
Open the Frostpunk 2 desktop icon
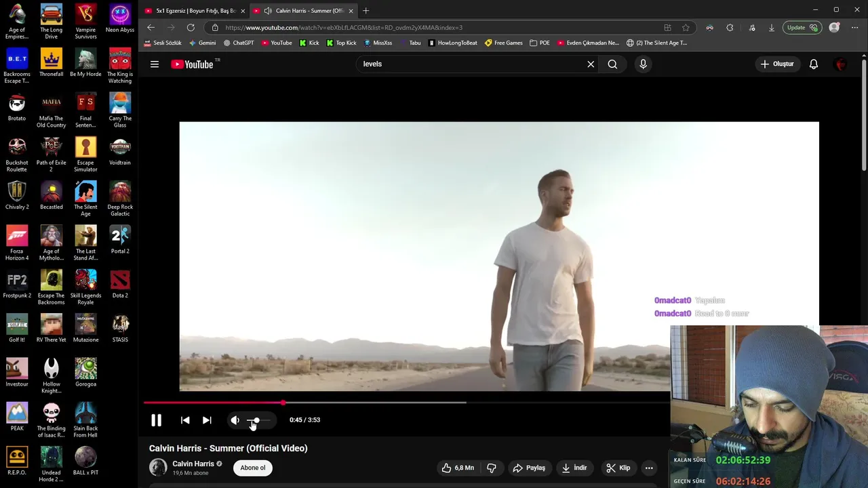coord(17,285)
